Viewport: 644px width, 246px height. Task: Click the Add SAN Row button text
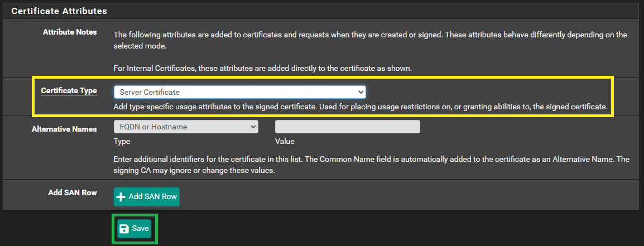(153, 197)
